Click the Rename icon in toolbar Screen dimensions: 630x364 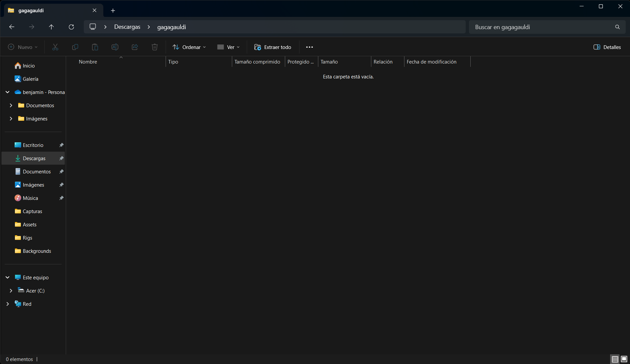click(x=115, y=47)
